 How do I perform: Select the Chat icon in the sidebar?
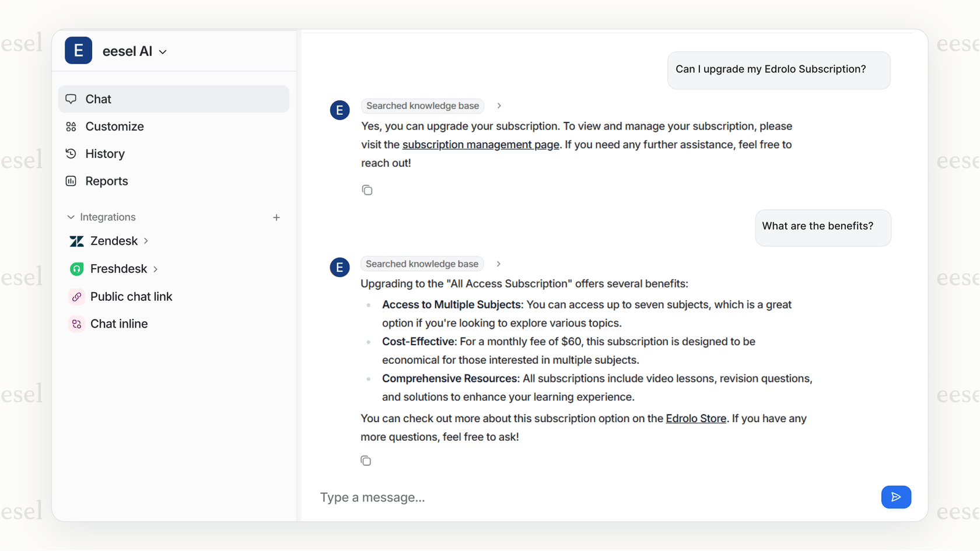coord(71,99)
